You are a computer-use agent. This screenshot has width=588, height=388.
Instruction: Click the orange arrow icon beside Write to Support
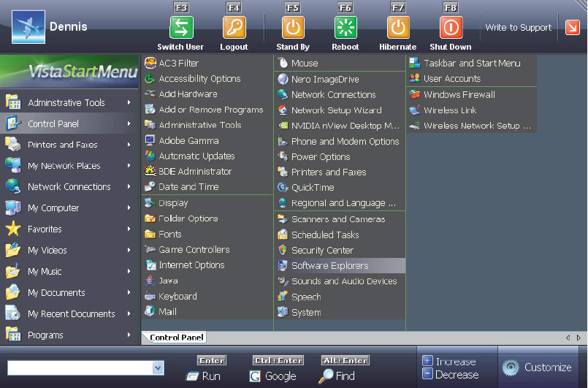point(572,28)
